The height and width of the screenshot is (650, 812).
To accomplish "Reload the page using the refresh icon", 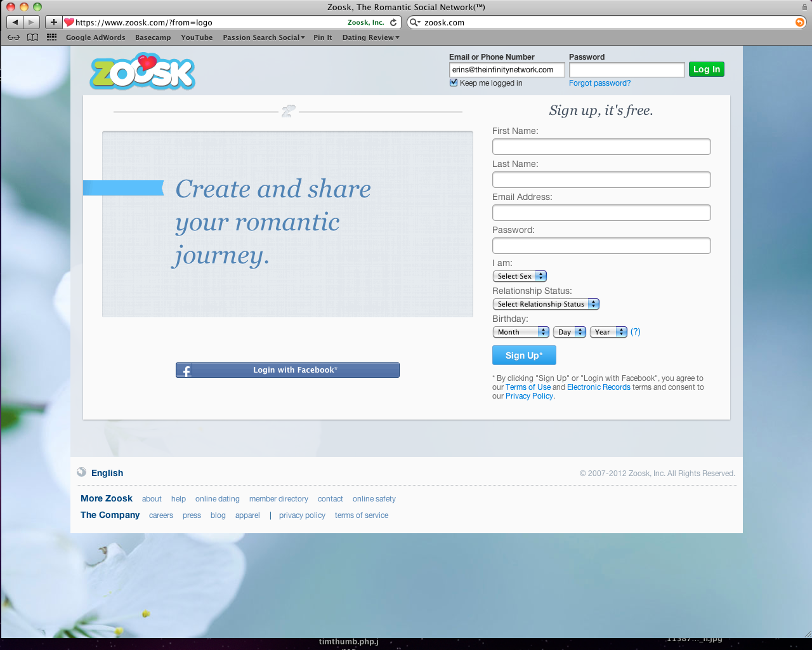I will tap(393, 22).
